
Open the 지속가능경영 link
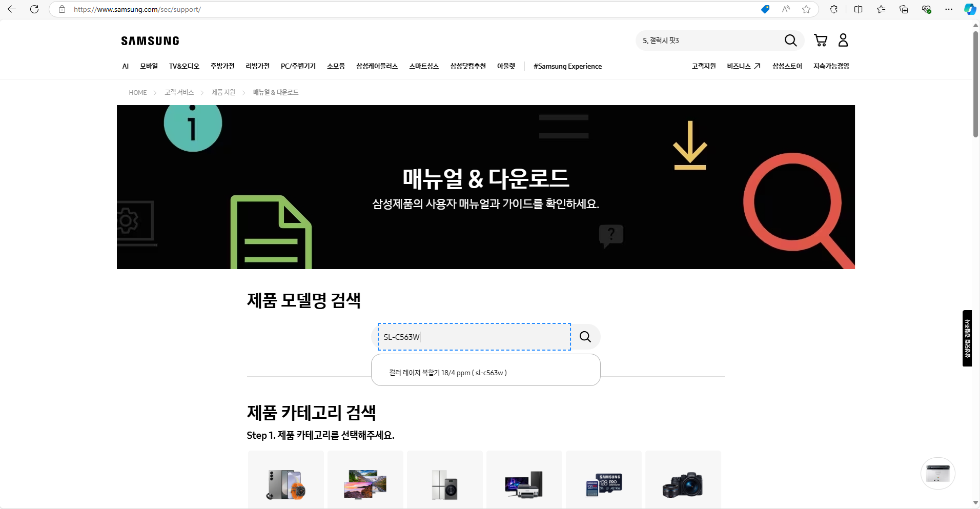(x=831, y=66)
